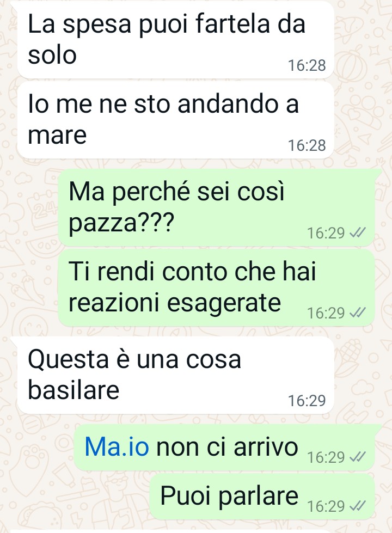Click double check marks on "reazioni esagerate" message
Image resolution: width=392 pixels, height=533 pixels.
click(x=358, y=313)
